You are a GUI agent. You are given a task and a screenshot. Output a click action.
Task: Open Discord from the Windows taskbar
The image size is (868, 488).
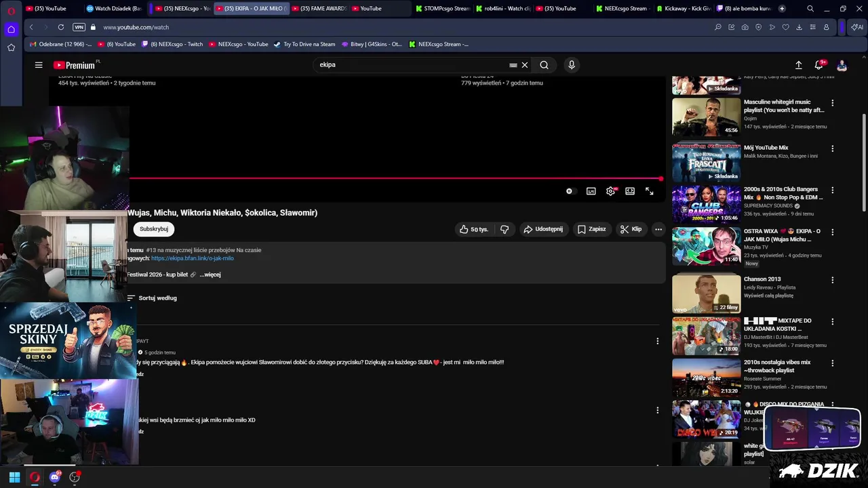(55, 477)
